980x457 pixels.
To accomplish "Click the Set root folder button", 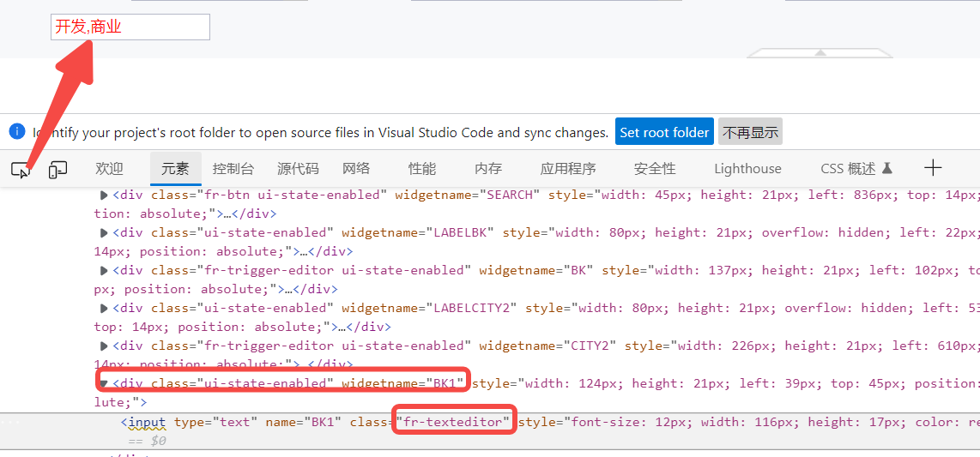I will (x=664, y=132).
